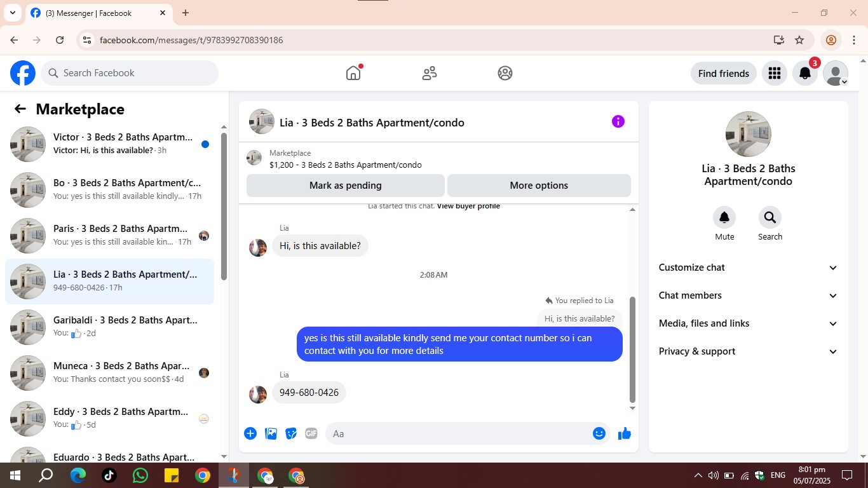
Task: Open WhatsApp from the taskbar
Action: click(x=140, y=475)
